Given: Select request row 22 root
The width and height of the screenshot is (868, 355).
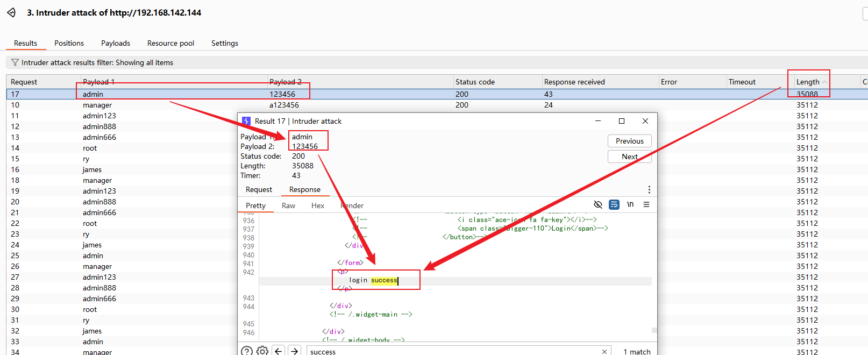Looking at the screenshot, I should pos(122,223).
